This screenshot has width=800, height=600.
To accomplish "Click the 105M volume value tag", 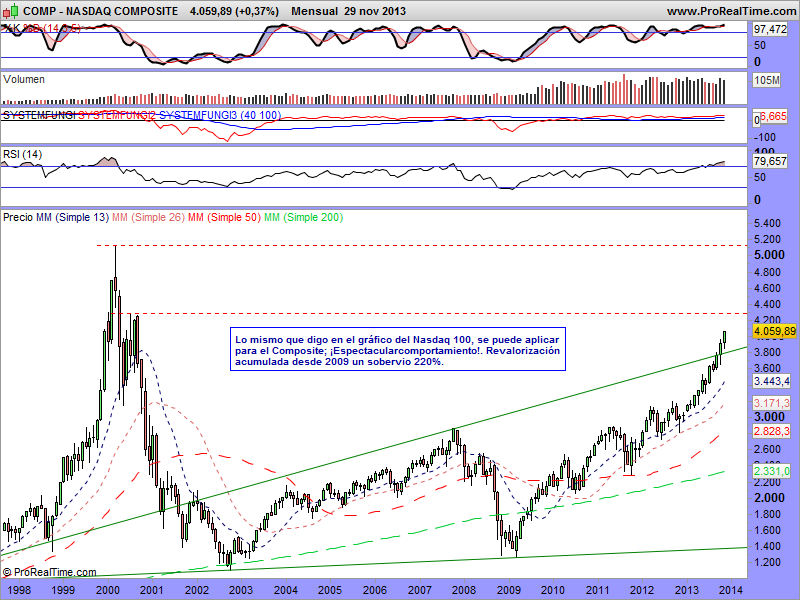I will click(767, 79).
